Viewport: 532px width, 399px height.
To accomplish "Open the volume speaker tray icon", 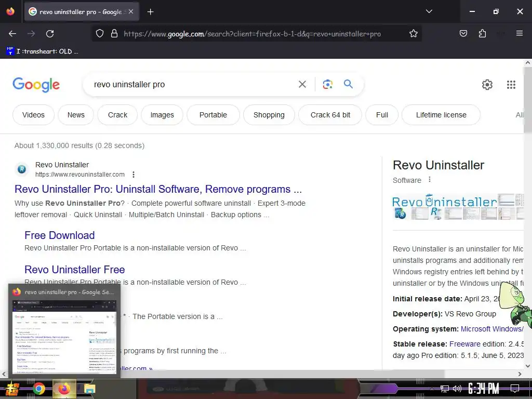I will [x=457, y=389].
